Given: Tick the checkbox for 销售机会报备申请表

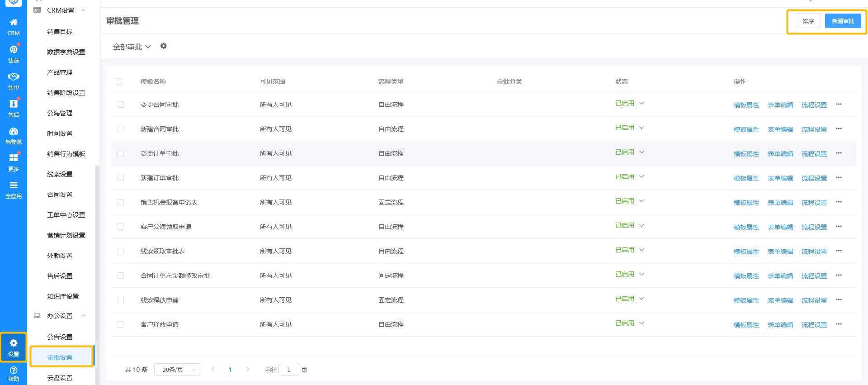Looking at the screenshot, I should click(121, 202).
